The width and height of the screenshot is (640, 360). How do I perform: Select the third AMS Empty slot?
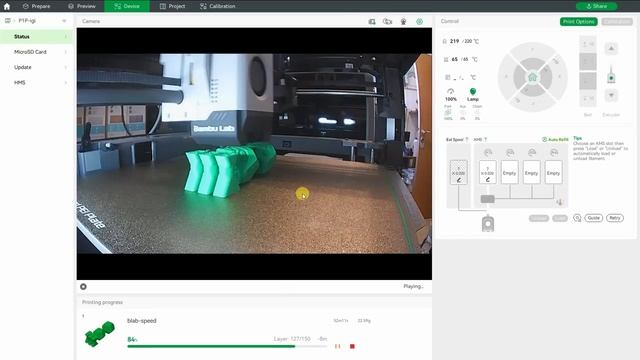coord(531,172)
